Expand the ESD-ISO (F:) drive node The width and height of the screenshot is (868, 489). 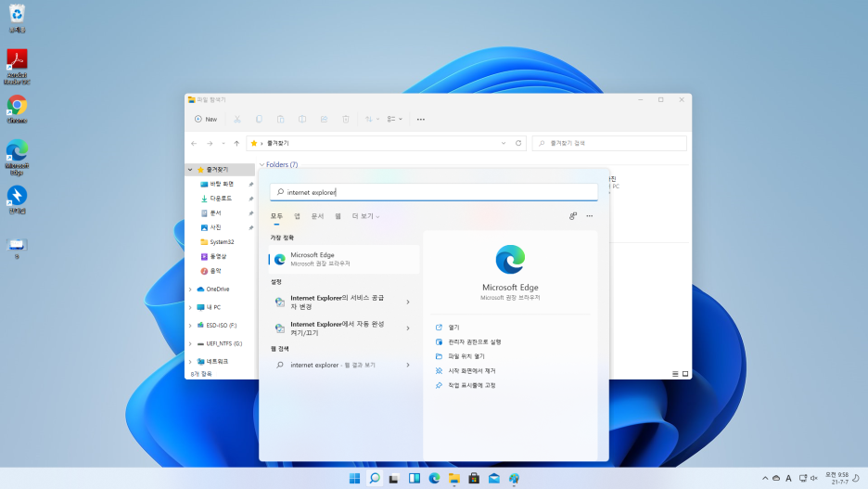(x=190, y=326)
